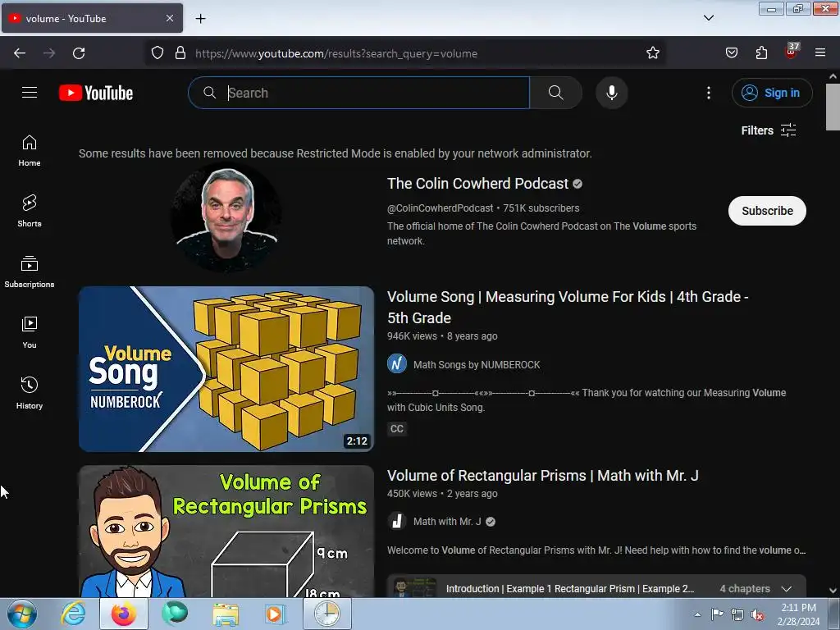Screen dimensions: 840x630
Task: Click the site security padlock icon
Action: coord(180,53)
